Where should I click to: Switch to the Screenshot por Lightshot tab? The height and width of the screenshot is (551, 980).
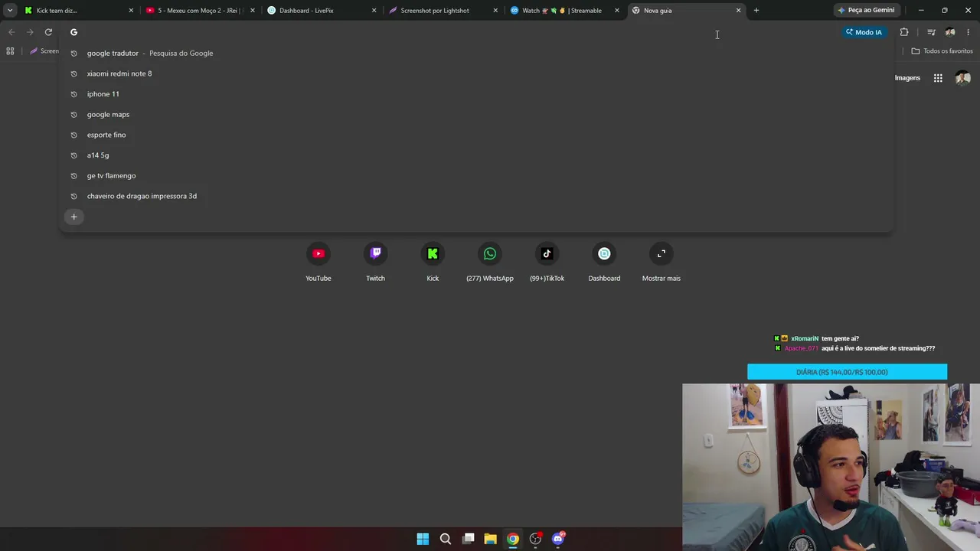(443, 11)
